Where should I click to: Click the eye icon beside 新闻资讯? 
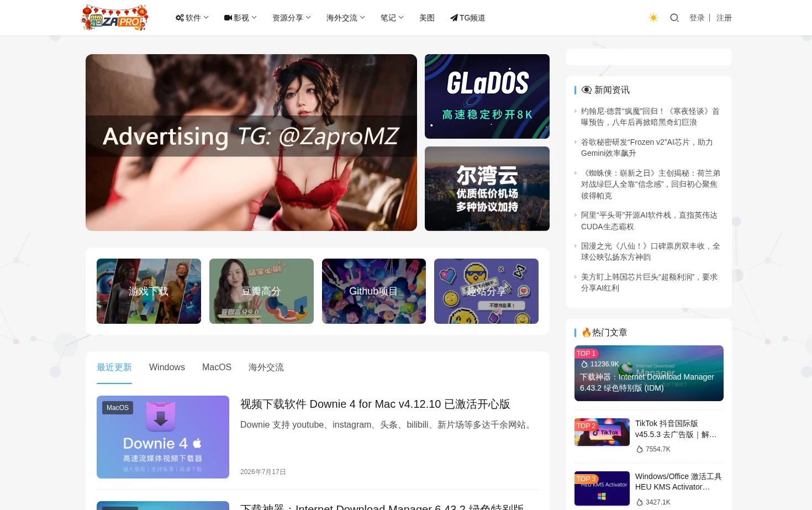click(587, 90)
